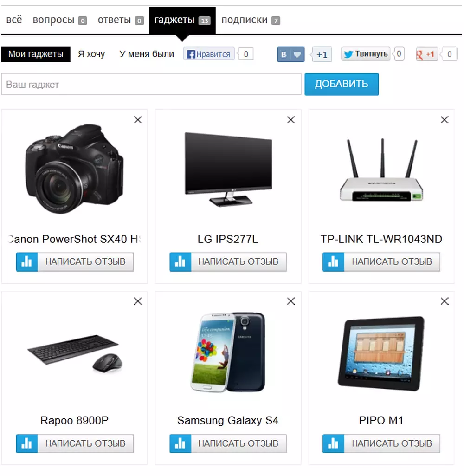Viewport: 464px width, 476px height.
Task: Click the Facebook Нравится like button
Action: (x=209, y=54)
